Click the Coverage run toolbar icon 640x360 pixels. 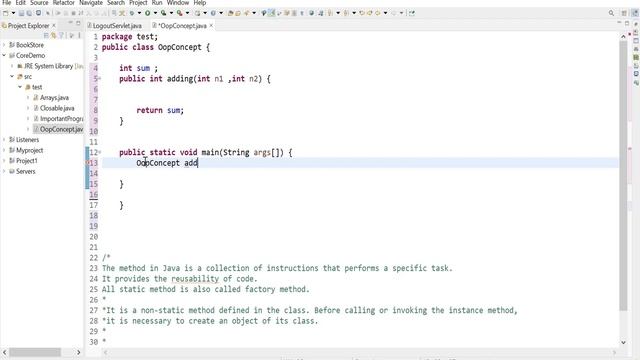coord(163,13)
